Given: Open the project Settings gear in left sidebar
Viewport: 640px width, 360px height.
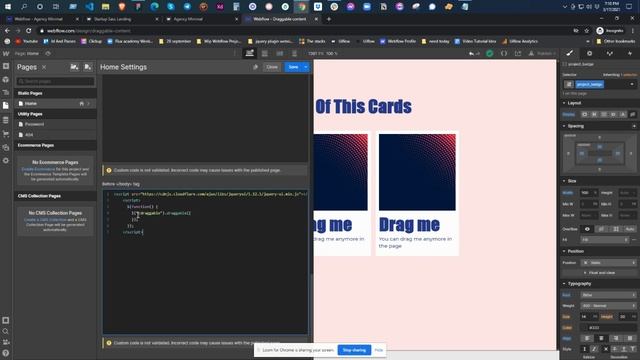Looking at the screenshot, I should point(6,160).
